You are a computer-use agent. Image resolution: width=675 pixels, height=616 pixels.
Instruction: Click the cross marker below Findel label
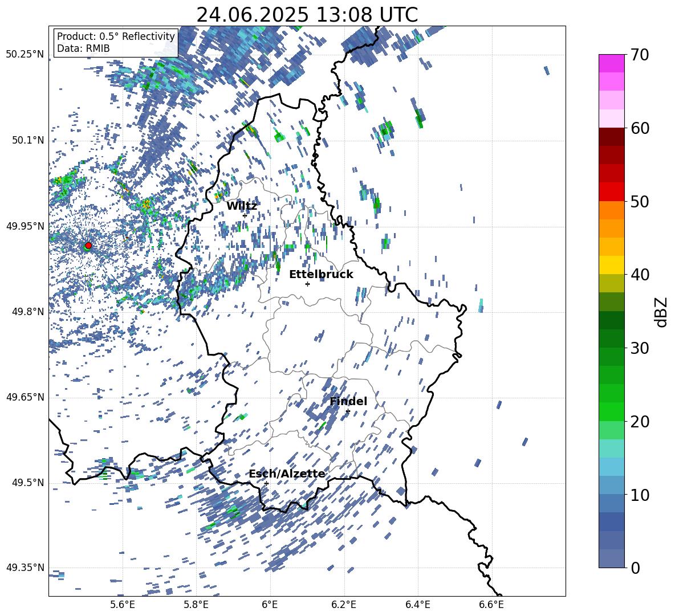tap(348, 411)
